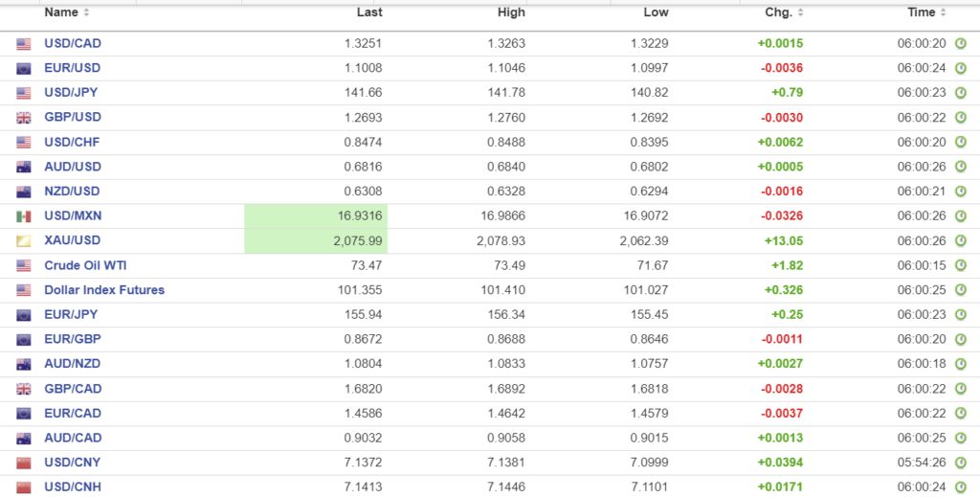Image resolution: width=980 pixels, height=497 pixels.
Task: Click the Australia flag icon beside AUD/NZD
Action: pyautogui.click(x=24, y=364)
